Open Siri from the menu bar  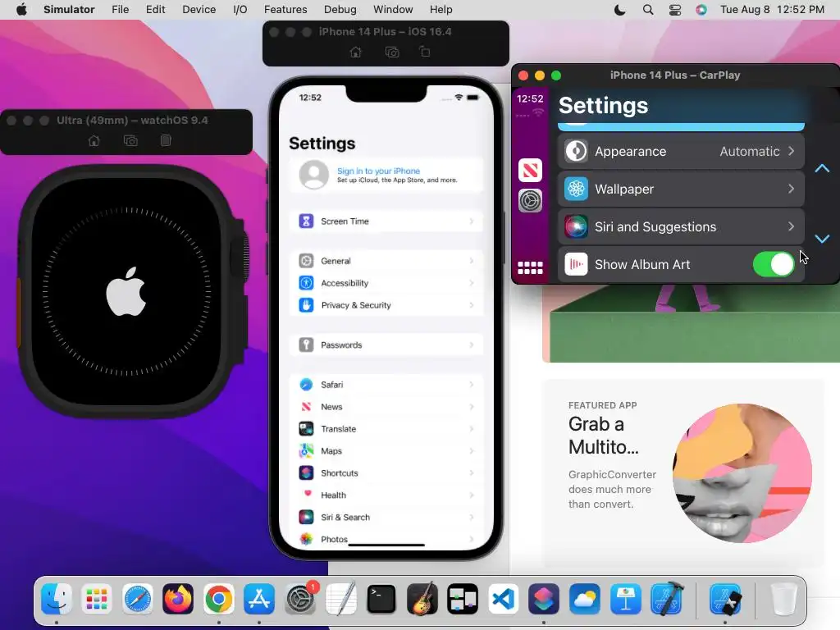tap(701, 10)
